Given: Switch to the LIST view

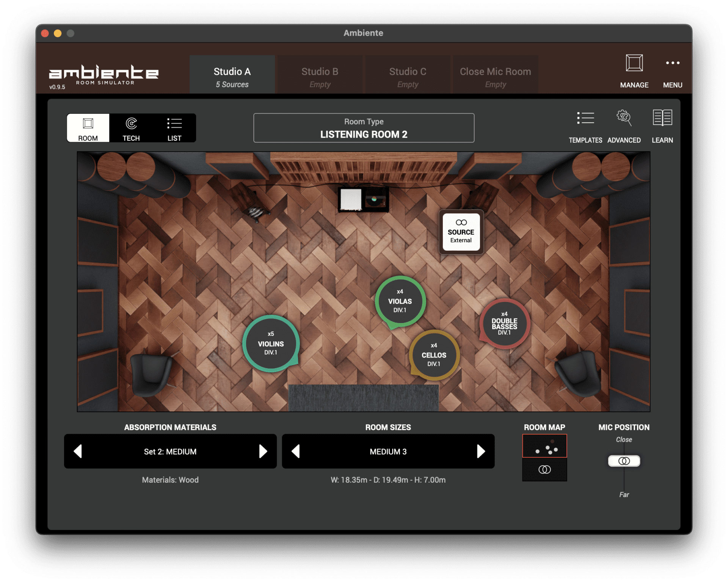Looking at the screenshot, I should [174, 128].
